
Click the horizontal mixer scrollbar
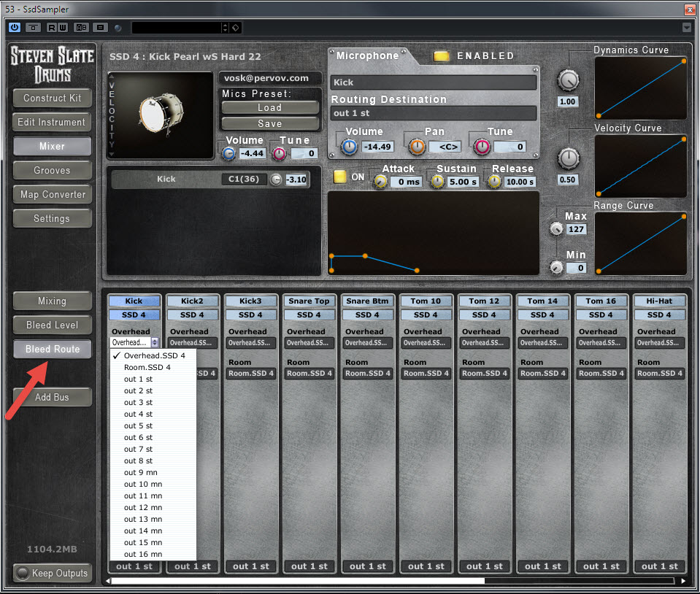297,581
